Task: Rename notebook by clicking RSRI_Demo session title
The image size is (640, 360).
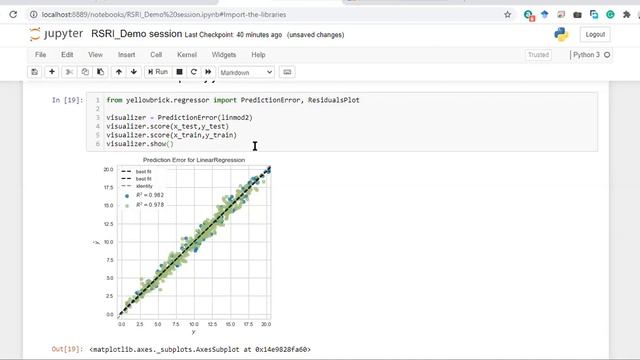Action: click(136, 34)
